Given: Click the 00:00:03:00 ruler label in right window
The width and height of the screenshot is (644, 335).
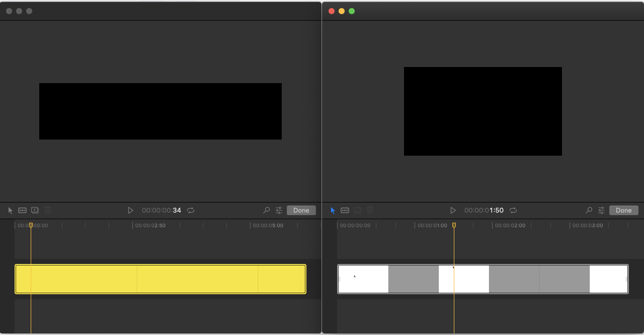Looking at the screenshot, I should coord(588,226).
